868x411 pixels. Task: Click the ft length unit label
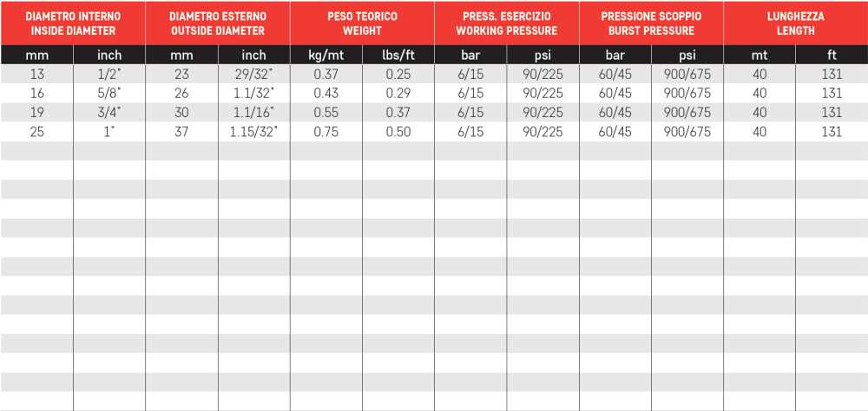coord(832,55)
